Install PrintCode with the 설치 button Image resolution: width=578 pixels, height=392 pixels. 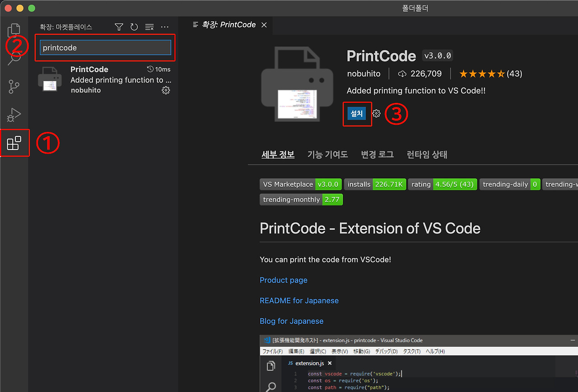[357, 114]
